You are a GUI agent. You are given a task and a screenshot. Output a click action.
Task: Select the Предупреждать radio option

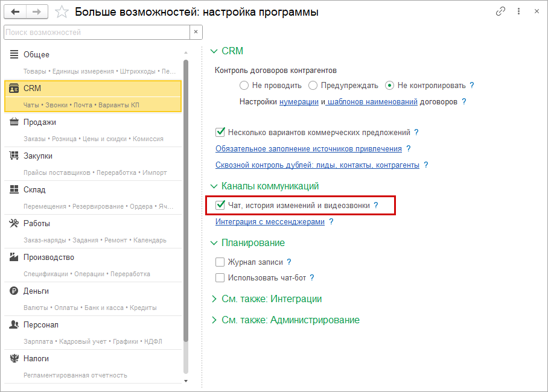point(313,85)
